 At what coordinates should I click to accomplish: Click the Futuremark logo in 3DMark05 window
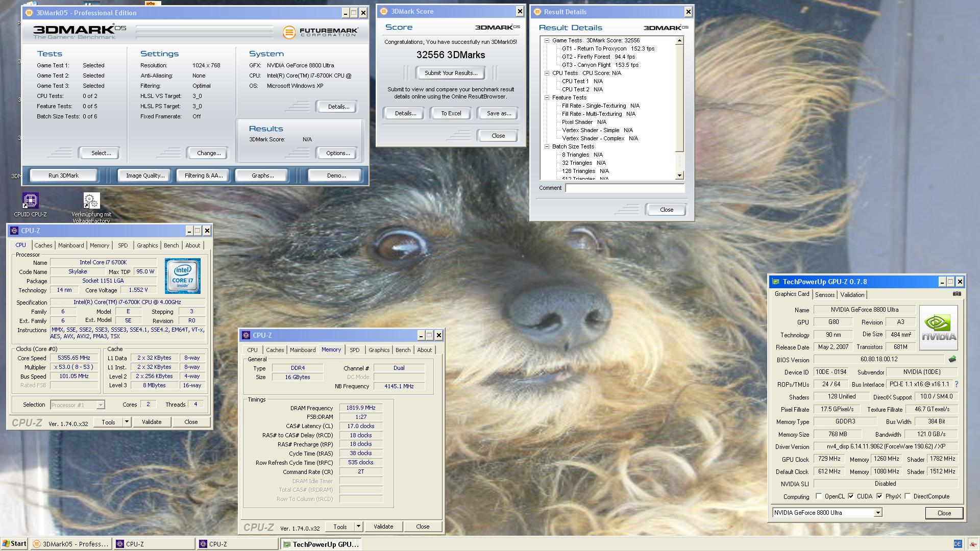[321, 32]
